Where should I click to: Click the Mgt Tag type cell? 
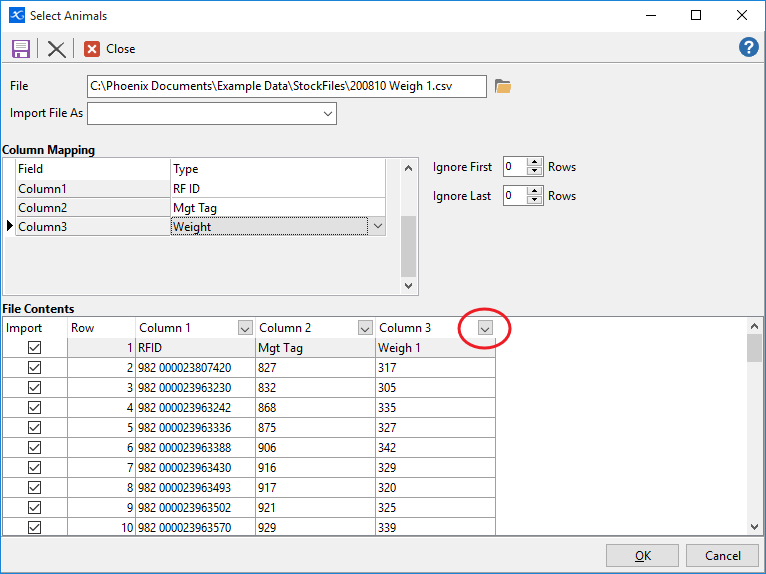point(277,208)
